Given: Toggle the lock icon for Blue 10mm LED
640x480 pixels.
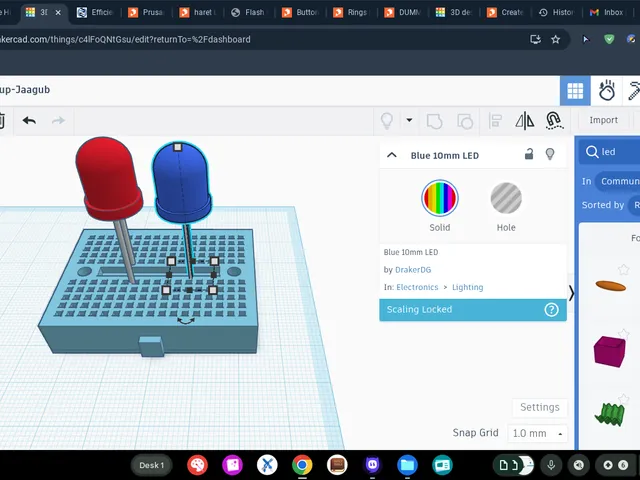Looking at the screenshot, I should [529, 154].
